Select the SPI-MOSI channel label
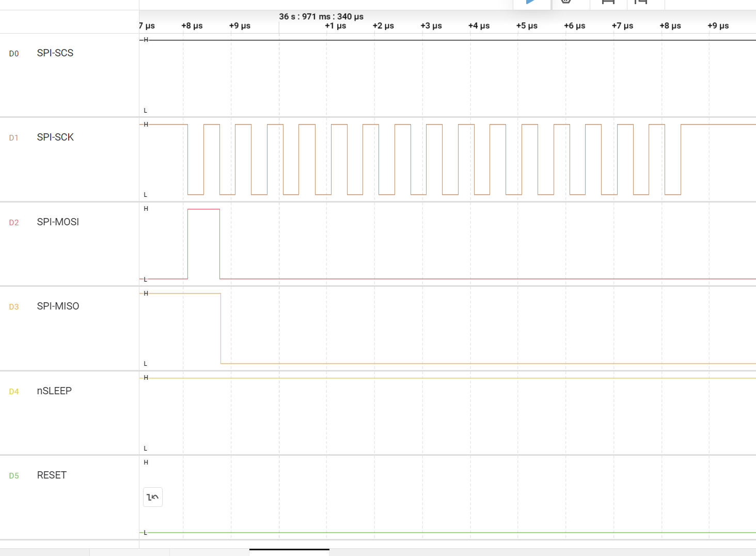Screen dimensions: 756x556 coord(58,222)
